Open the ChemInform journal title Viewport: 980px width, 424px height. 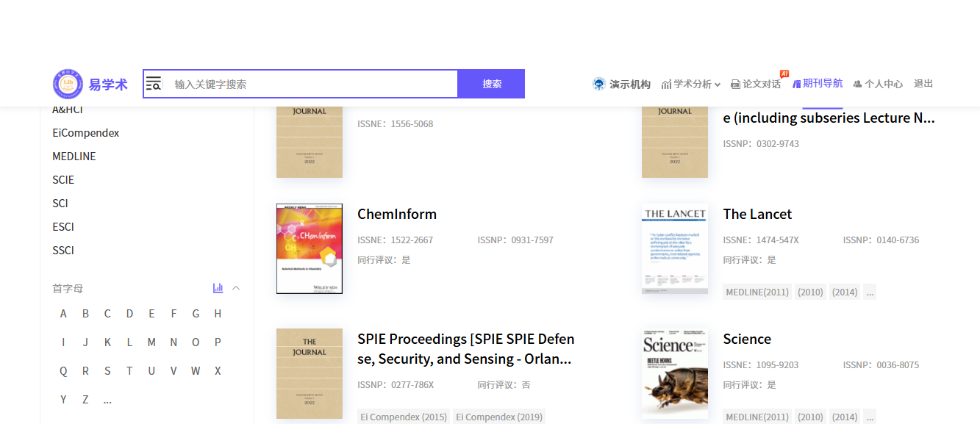(397, 214)
